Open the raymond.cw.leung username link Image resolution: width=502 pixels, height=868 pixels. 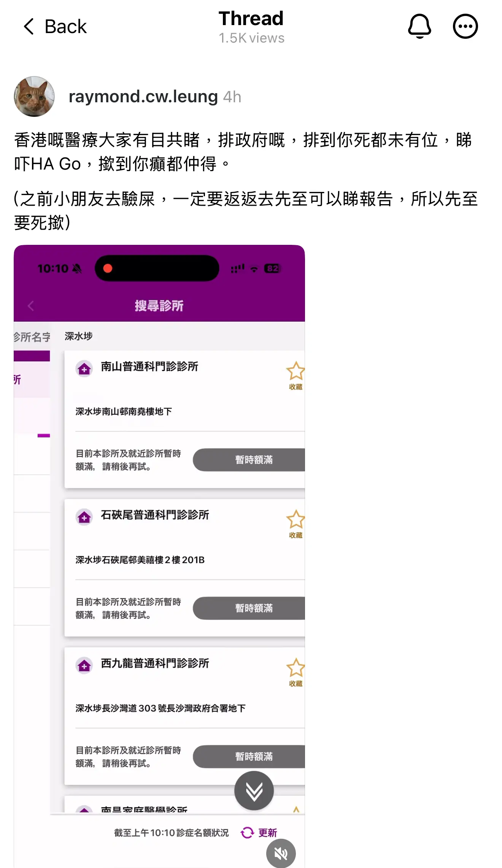[x=143, y=97]
